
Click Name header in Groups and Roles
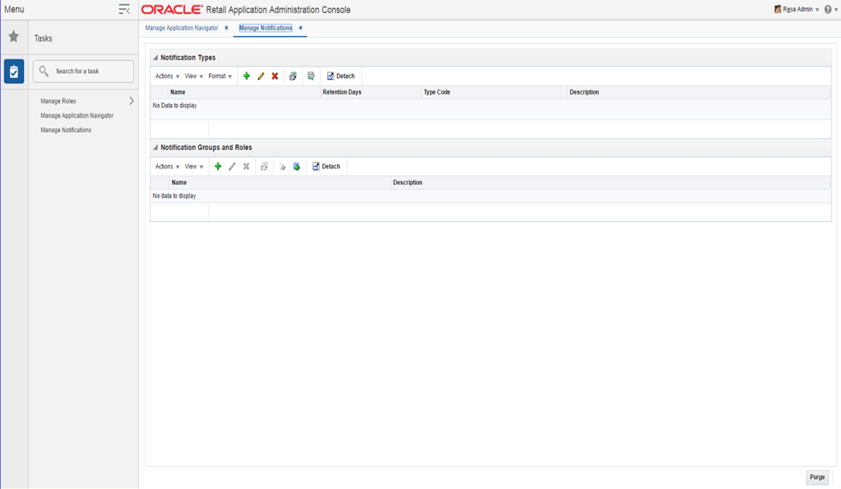(x=179, y=182)
